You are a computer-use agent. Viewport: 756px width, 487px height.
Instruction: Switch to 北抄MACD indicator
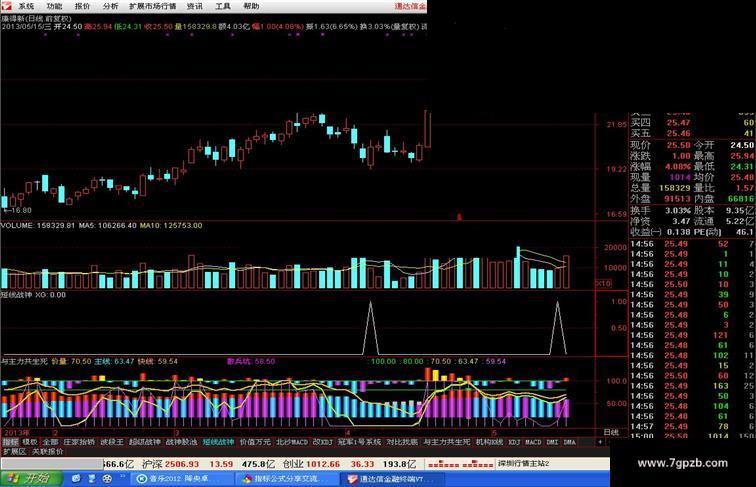292,442
